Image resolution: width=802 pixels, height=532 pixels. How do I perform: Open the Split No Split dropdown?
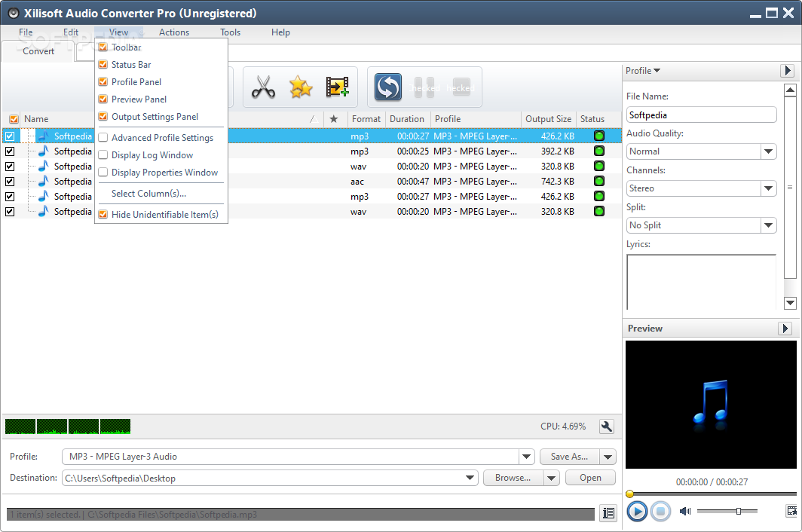pyautogui.click(x=768, y=225)
